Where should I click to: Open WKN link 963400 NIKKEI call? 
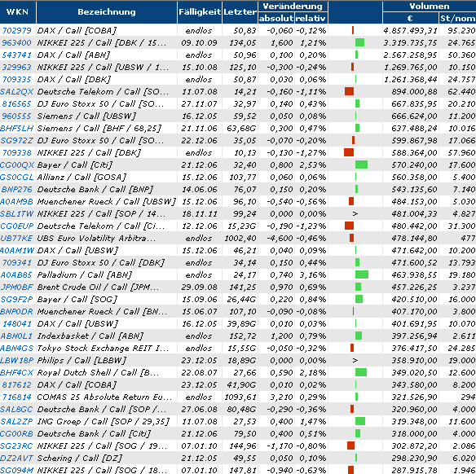pyautogui.click(x=16, y=43)
